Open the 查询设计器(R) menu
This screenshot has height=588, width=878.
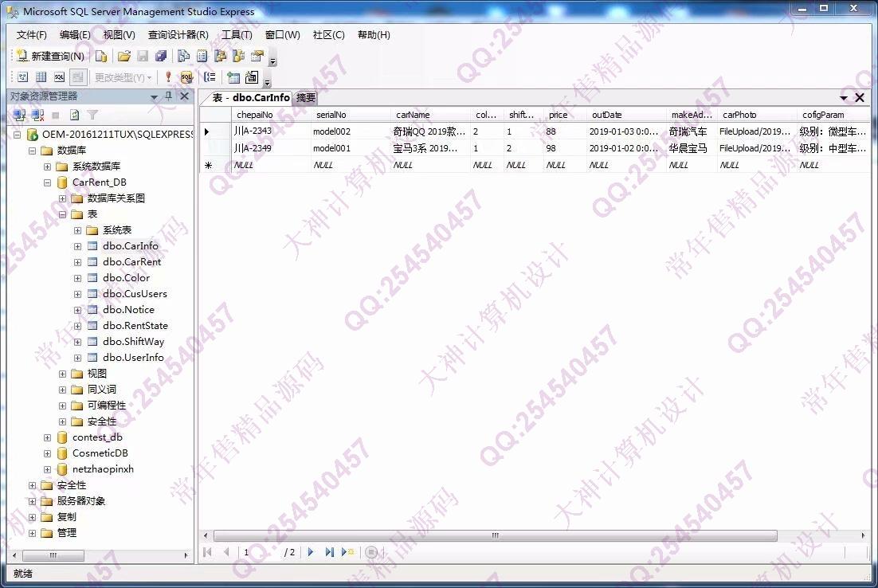click(178, 35)
